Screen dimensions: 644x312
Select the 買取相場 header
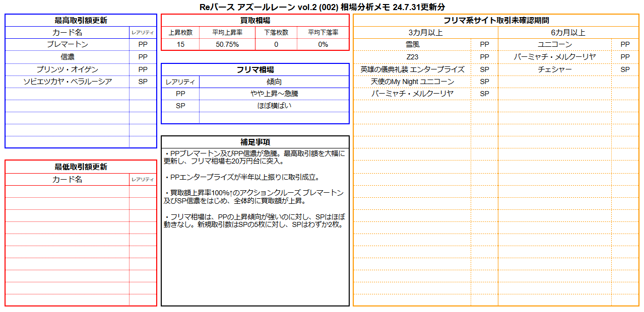click(255, 20)
